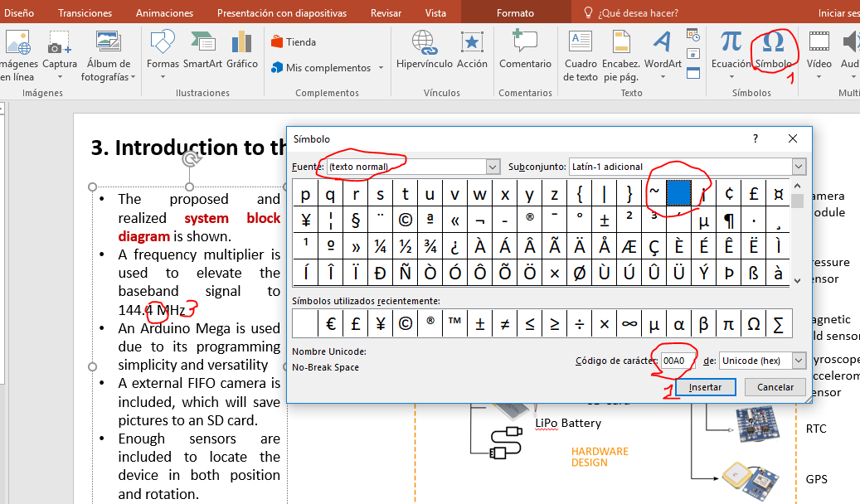Open the Ecuación pi icon
860x504 pixels.
coord(731,41)
